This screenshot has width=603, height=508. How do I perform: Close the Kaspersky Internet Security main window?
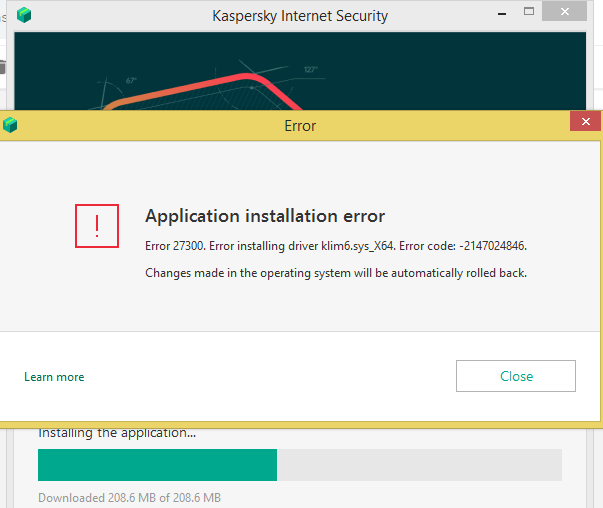click(564, 12)
